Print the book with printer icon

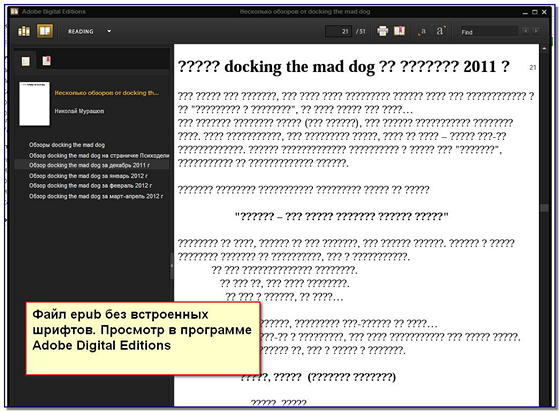(382, 31)
